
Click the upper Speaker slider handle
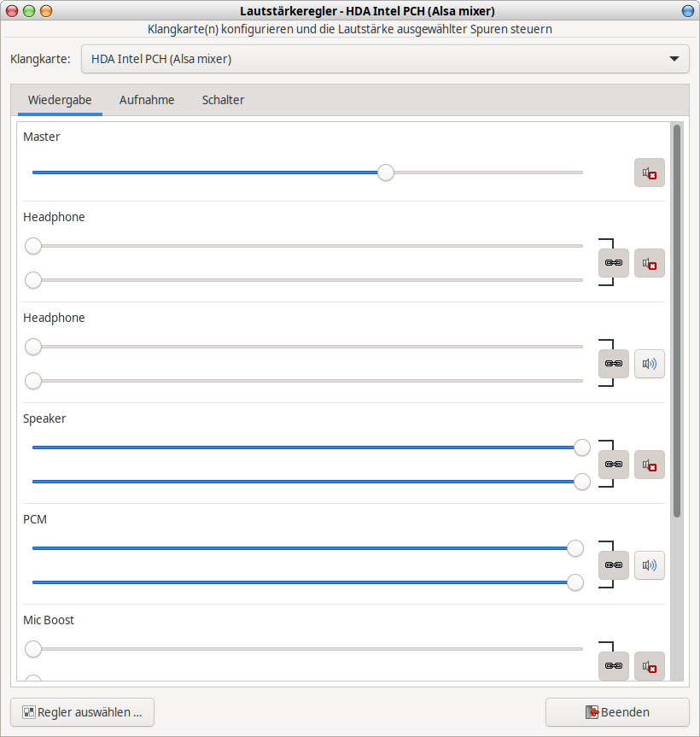(582, 447)
